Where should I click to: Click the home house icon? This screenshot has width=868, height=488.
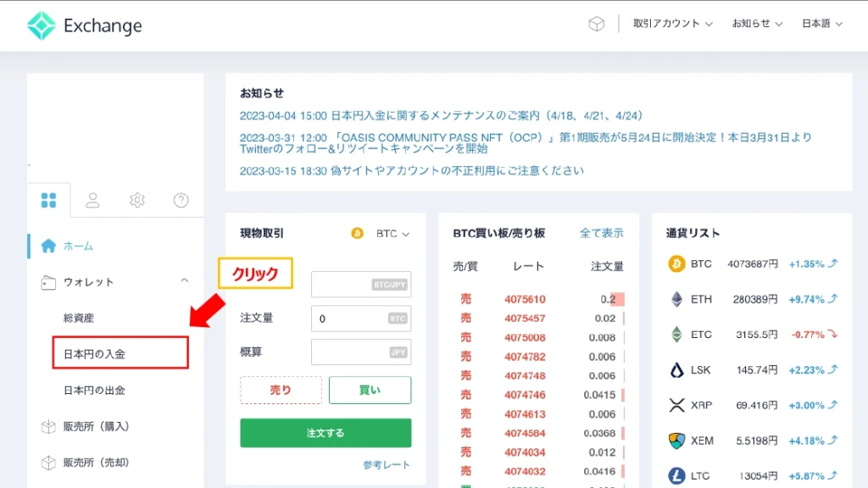pyautogui.click(x=48, y=246)
